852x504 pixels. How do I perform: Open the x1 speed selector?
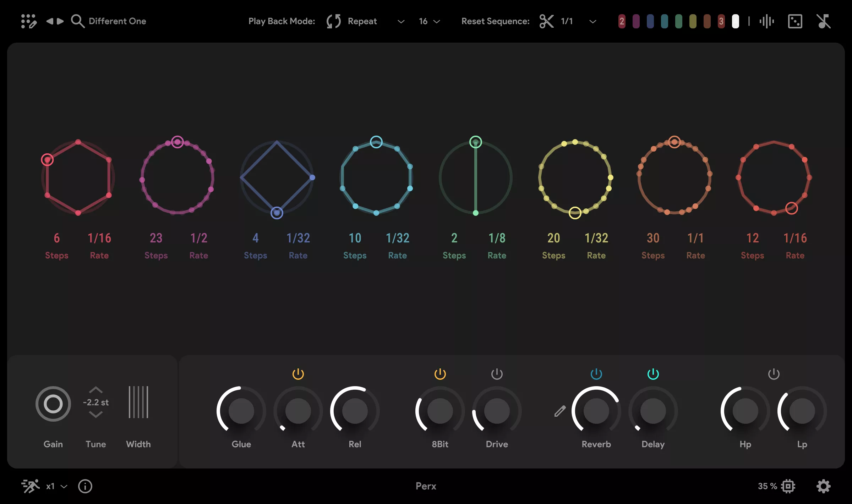point(55,486)
